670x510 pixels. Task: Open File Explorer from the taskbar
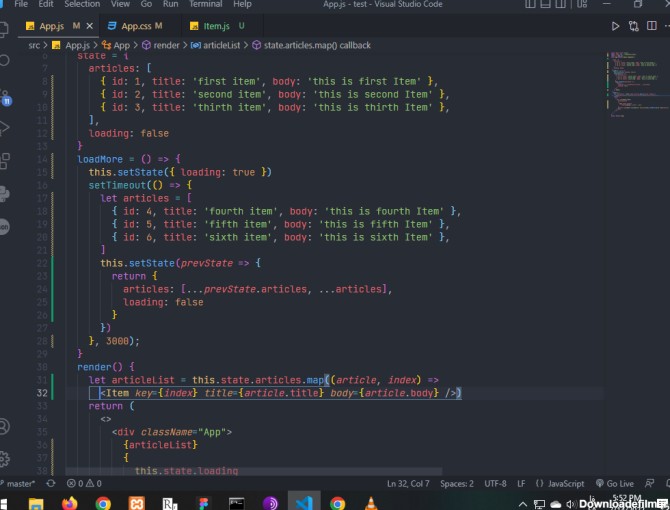[36, 503]
